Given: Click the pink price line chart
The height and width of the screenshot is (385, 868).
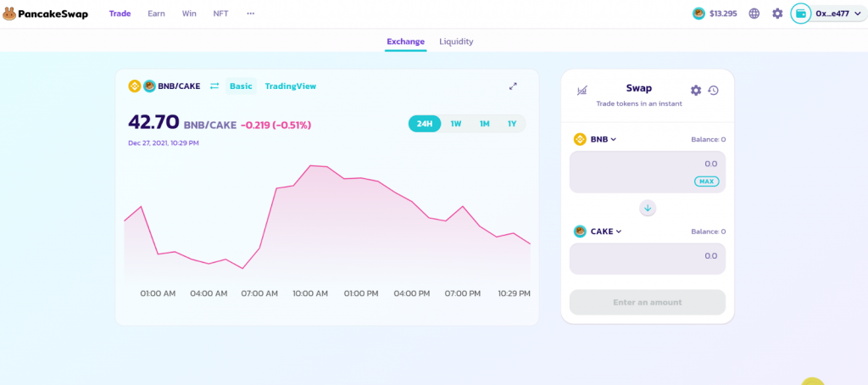Looking at the screenshot, I should 326,219.
